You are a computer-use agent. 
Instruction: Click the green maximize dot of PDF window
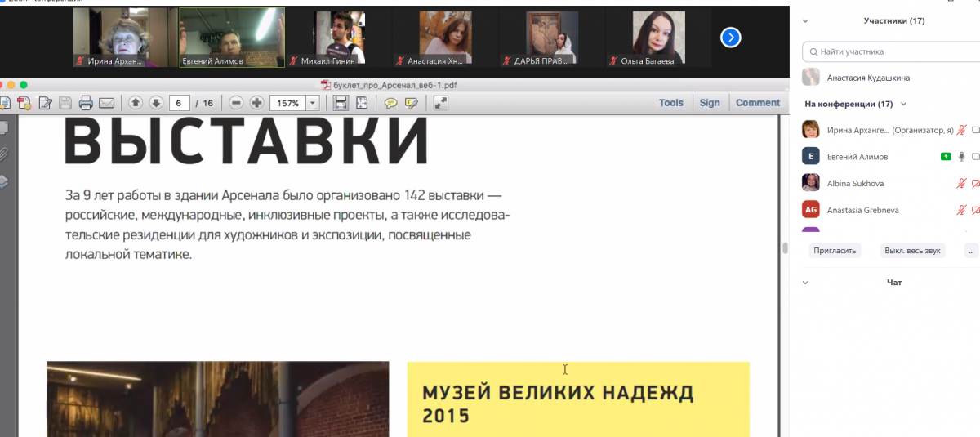tap(24, 84)
